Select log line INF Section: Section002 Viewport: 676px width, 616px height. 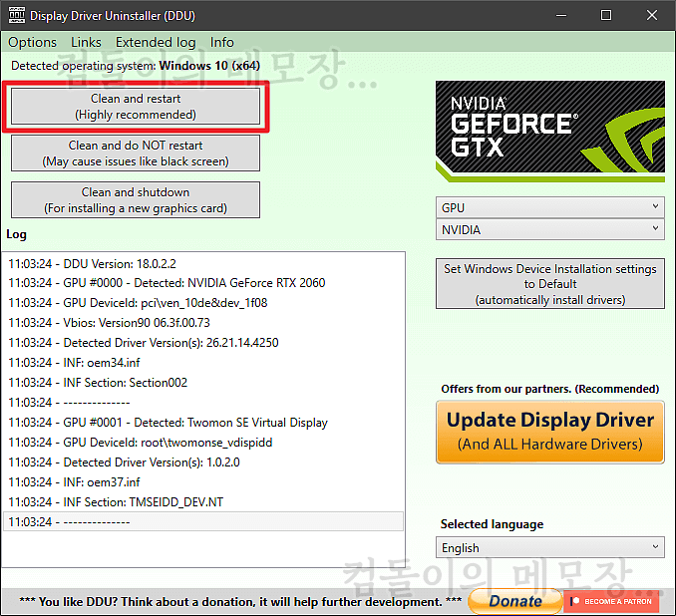point(203,383)
